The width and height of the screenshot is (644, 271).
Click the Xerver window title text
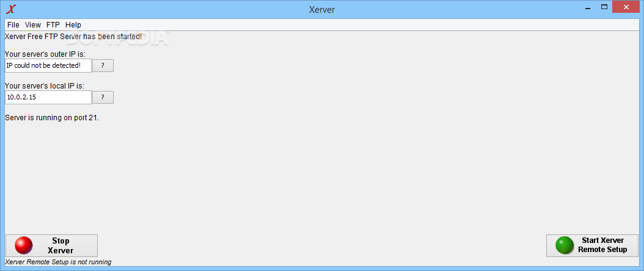[322, 9]
